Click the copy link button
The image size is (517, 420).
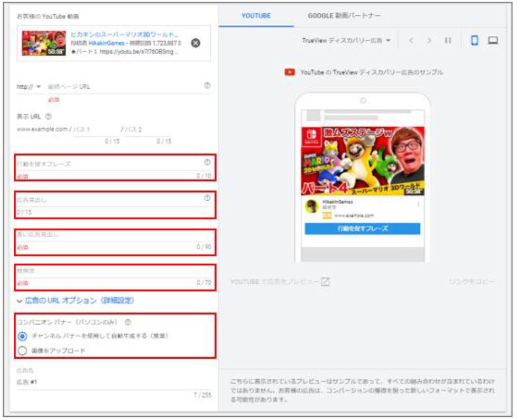click(x=472, y=282)
